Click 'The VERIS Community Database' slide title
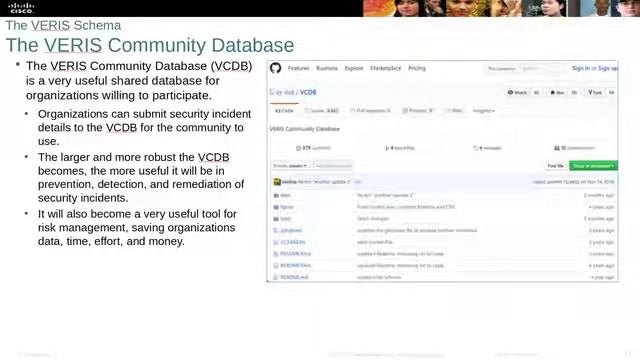640x360 pixels. click(x=150, y=45)
